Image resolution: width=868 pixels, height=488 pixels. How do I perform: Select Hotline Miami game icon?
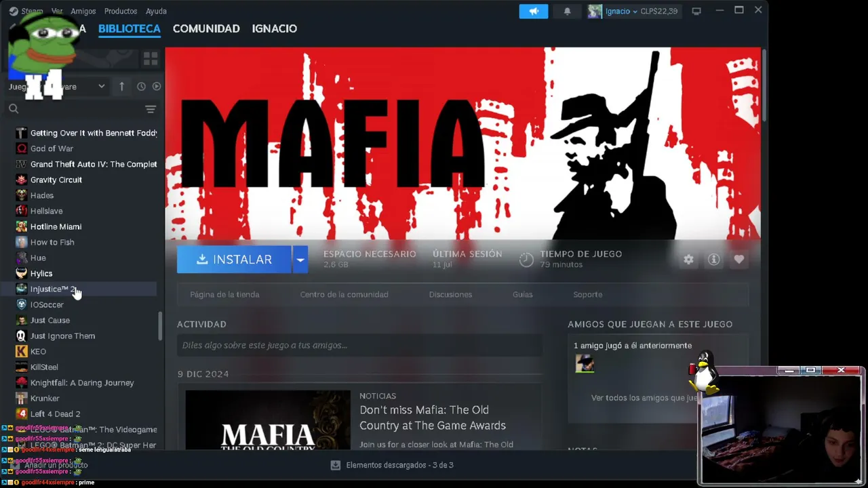pyautogui.click(x=22, y=226)
